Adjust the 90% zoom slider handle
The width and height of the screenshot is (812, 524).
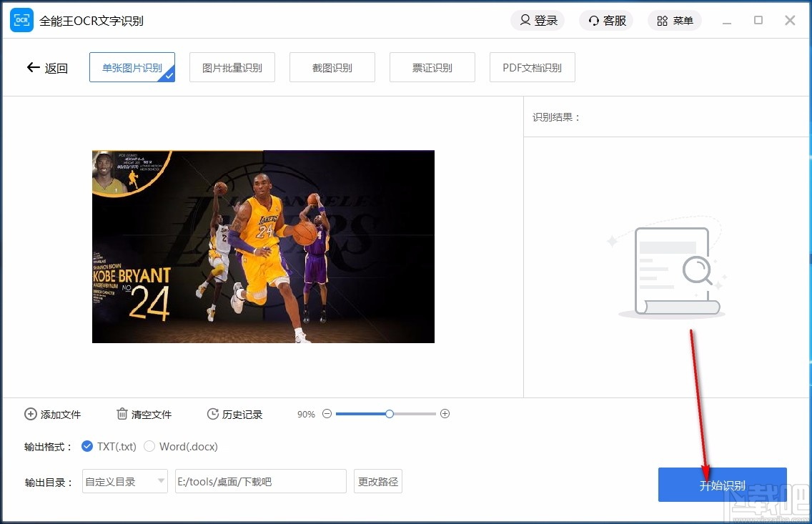[389, 413]
